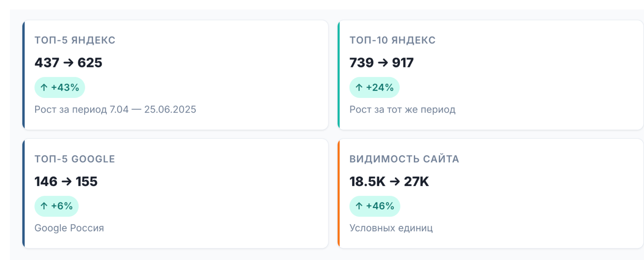Screen dimensions: 644x260
Task: Click the up arrow in +46% badge
Action: tap(359, 206)
